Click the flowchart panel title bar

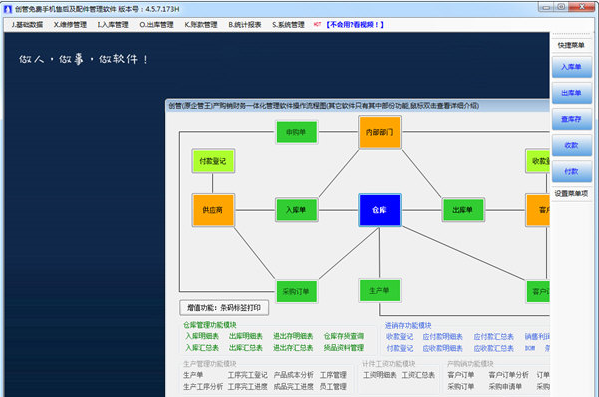(x=357, y=105)
